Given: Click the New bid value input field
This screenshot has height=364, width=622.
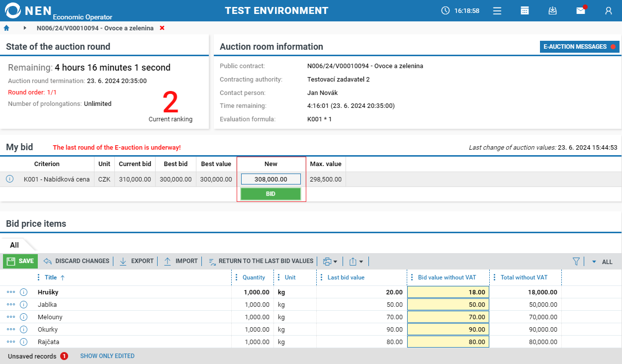Looking at the screenshot, I should pyautogui.click(x=270, y=179).
